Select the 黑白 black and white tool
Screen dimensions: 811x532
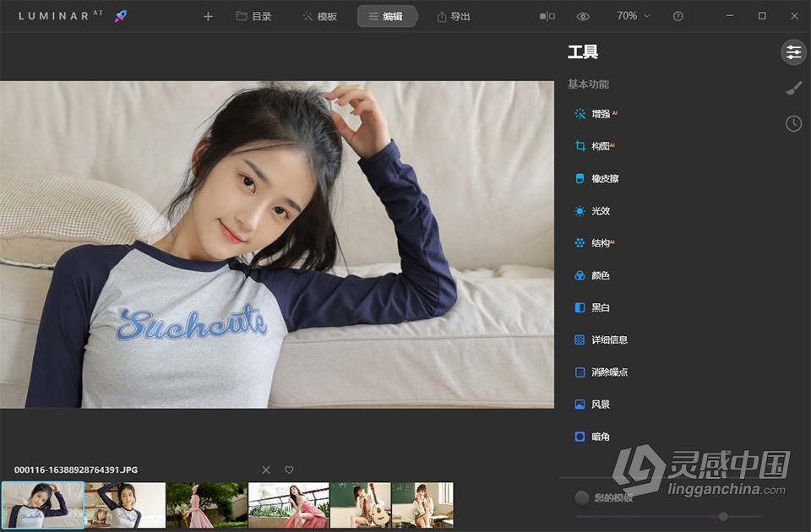[599, 307]
